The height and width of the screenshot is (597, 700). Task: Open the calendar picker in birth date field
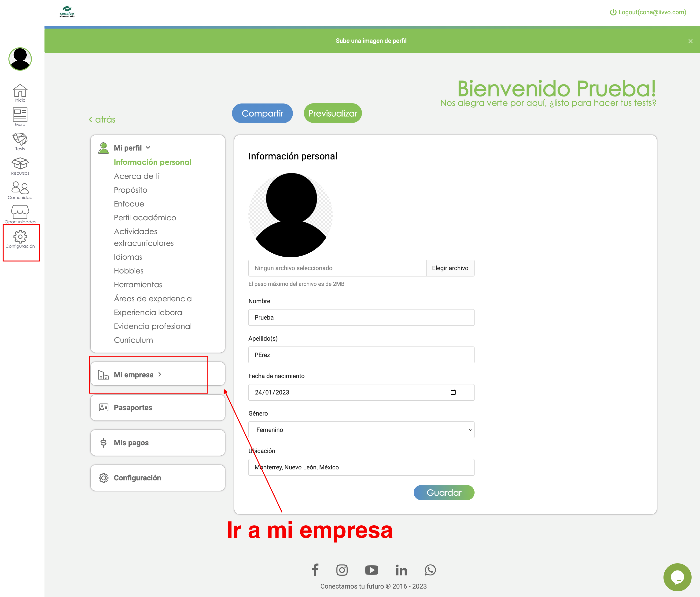pyautogui.click(x=453, y=392)
